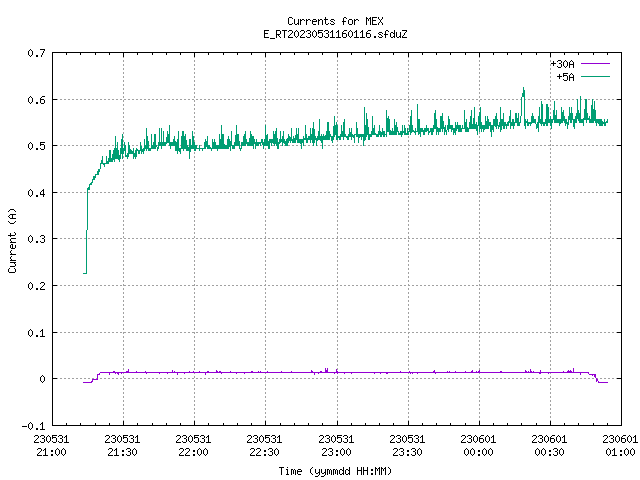Viewport: 640px width, 480px height.
Task: Click the '230531 22:30' time tick label
Action: (264, 445)
